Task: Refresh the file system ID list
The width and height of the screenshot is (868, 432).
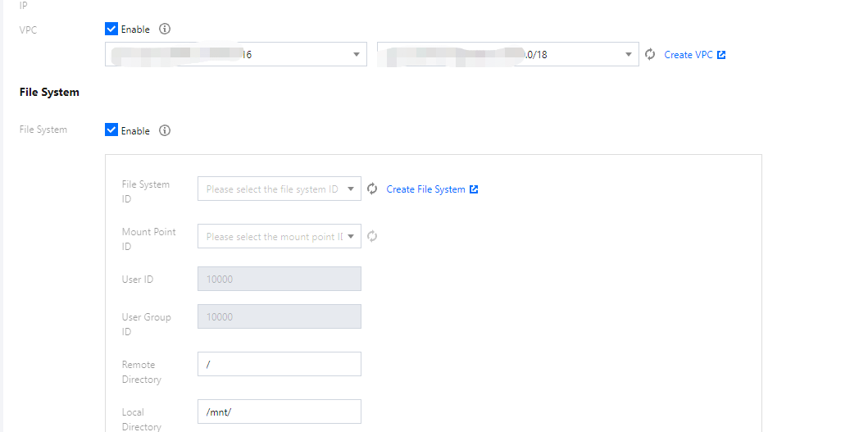Action: tap(372, 189)
